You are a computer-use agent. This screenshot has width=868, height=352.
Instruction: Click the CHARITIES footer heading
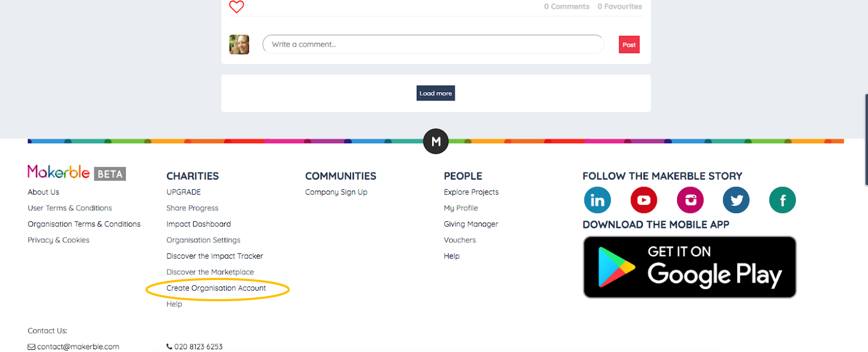192,176
